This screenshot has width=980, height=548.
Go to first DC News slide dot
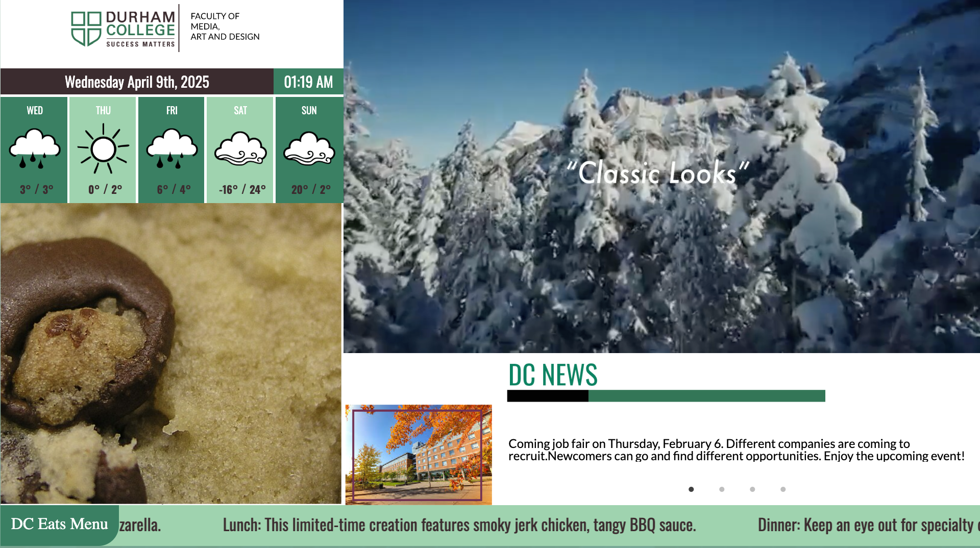tap(691, 489)
